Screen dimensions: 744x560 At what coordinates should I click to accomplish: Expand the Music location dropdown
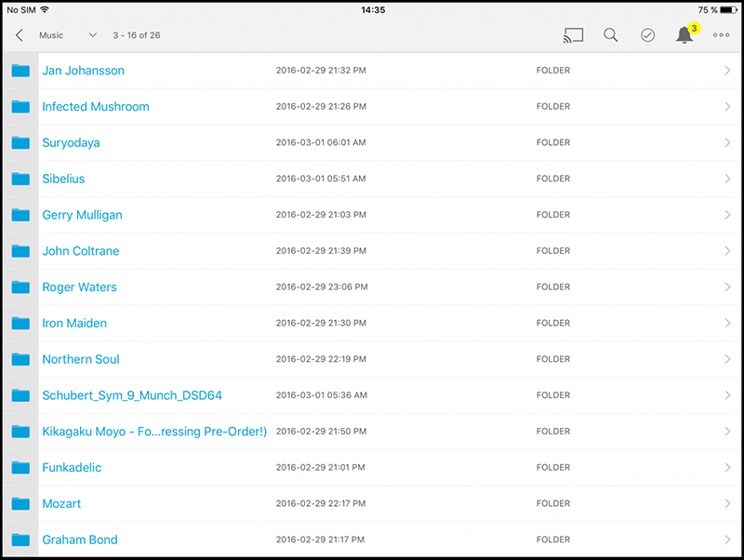(x=92, y=35)
